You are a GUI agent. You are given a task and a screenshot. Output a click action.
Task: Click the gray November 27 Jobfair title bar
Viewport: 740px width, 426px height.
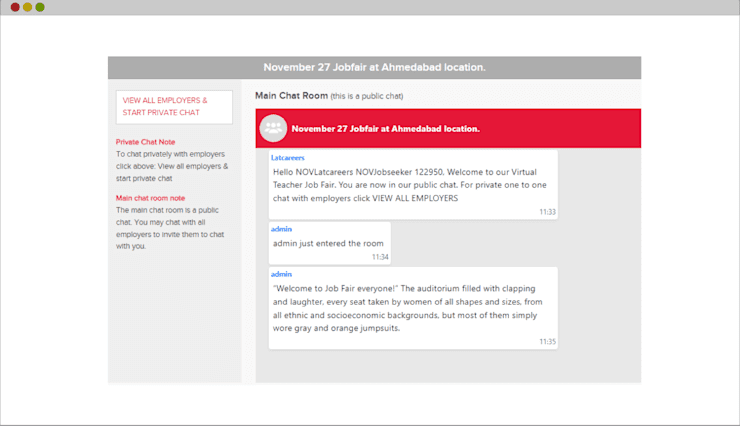coord(374,67)
